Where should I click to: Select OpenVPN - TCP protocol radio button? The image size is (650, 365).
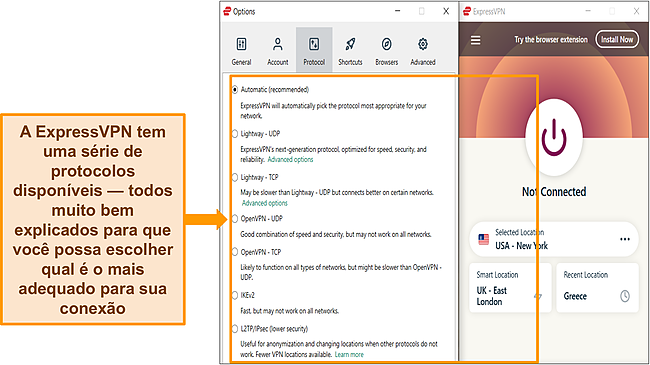[x=235, y=252]
